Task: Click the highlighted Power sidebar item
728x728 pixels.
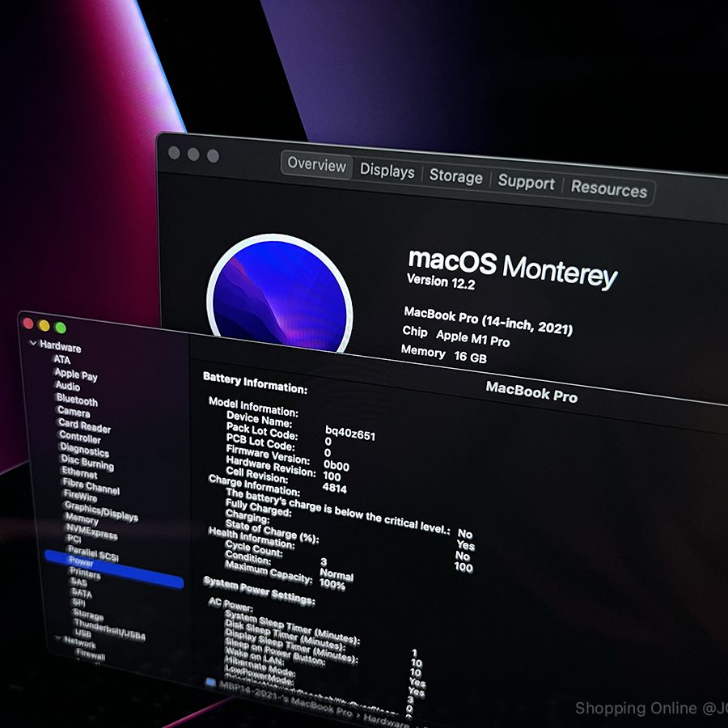Action: (114, 569)
